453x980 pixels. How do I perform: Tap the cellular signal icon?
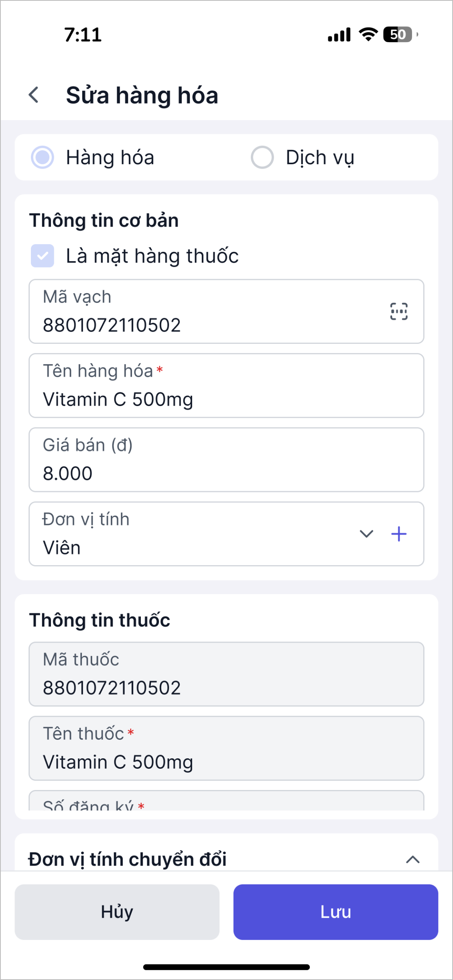pyautogui.click(x=339, y=35)
